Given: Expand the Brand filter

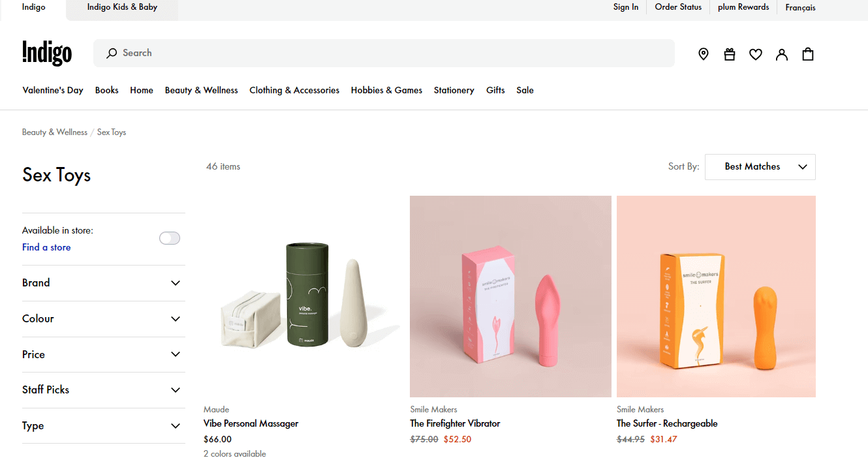Looking at the screenshot, I should pyautogui.click(x=104, y=283).
